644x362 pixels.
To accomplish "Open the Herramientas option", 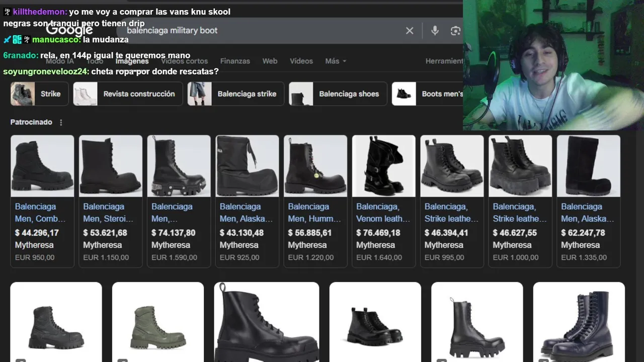I will [x=444, y=61].
